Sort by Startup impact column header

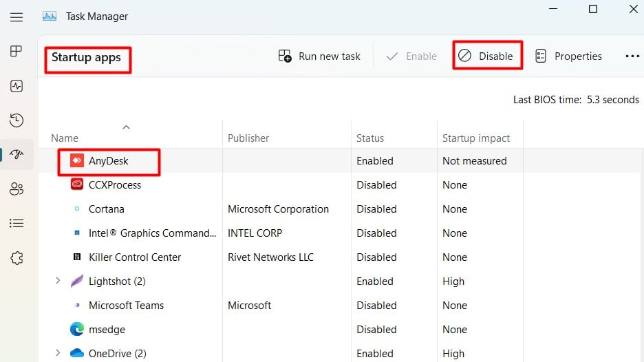[476, 138]
